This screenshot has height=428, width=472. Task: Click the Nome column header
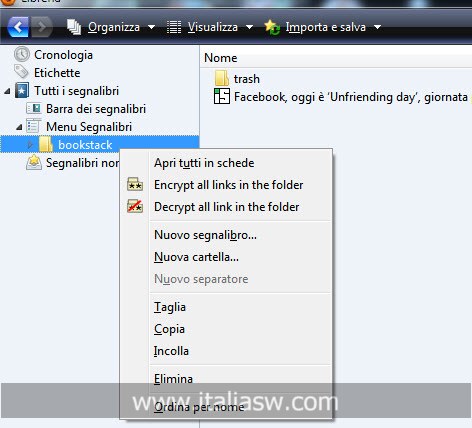pyautogui.click(x=221, y=58)
